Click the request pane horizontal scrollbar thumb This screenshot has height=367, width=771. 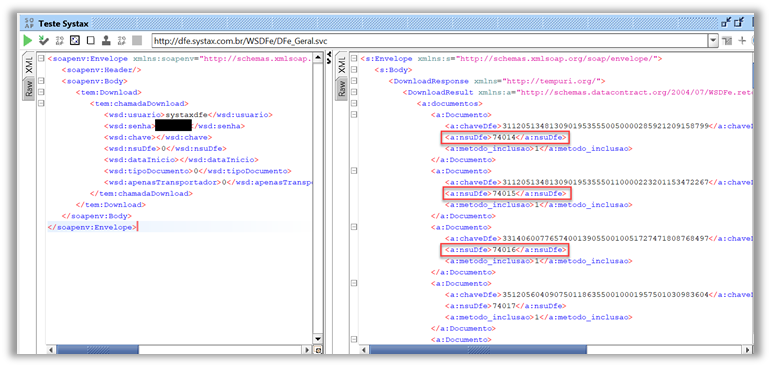click(x=97, y=350)
